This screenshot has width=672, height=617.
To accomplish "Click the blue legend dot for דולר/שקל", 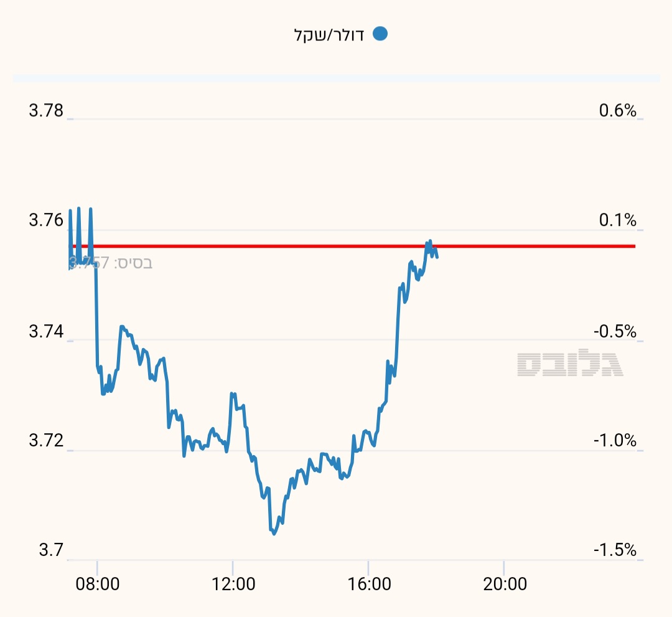I will (x=380, y=34).
